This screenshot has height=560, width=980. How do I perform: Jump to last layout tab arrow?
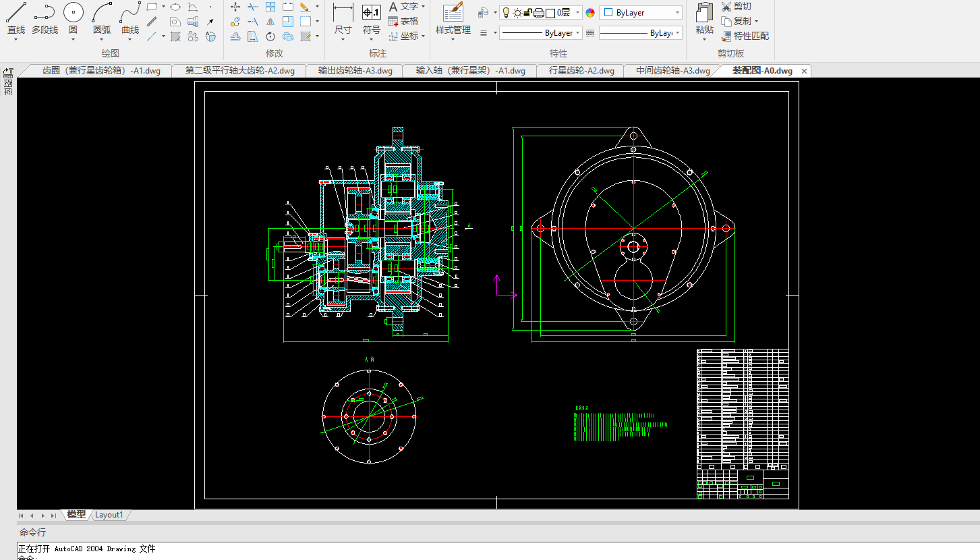click(x=53, y=515)
